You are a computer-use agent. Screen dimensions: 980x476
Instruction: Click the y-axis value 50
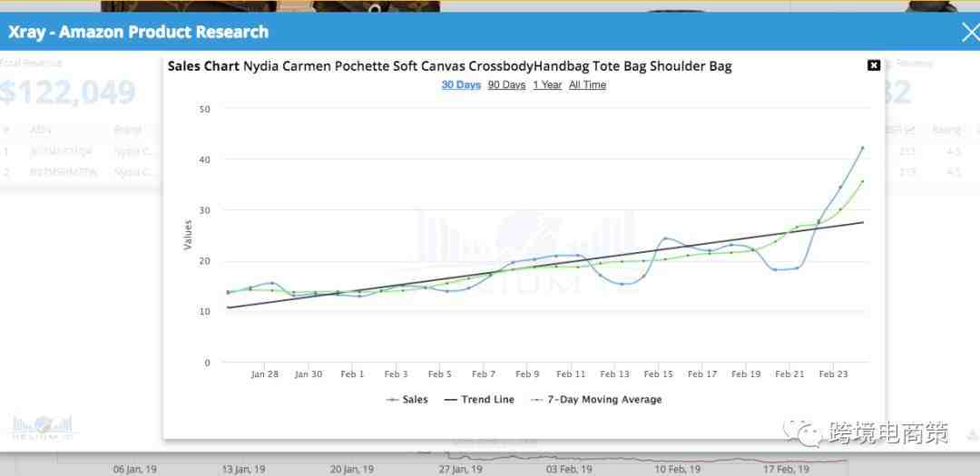(205, 109)
